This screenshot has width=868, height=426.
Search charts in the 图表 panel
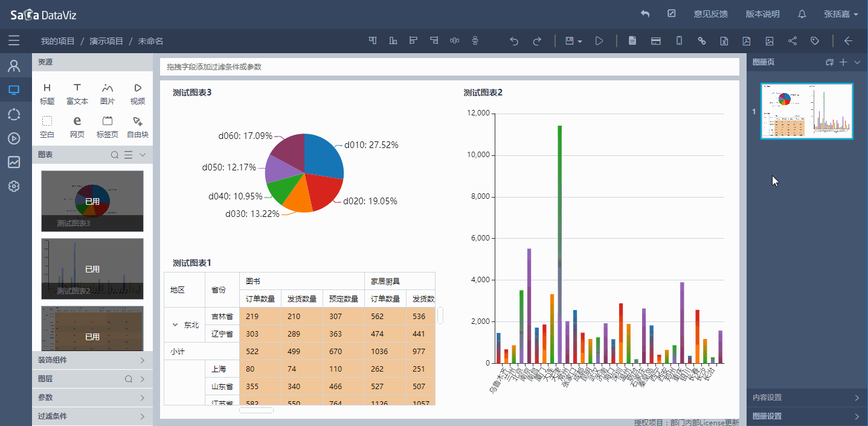pyautogui.click(x=115, y=155)
